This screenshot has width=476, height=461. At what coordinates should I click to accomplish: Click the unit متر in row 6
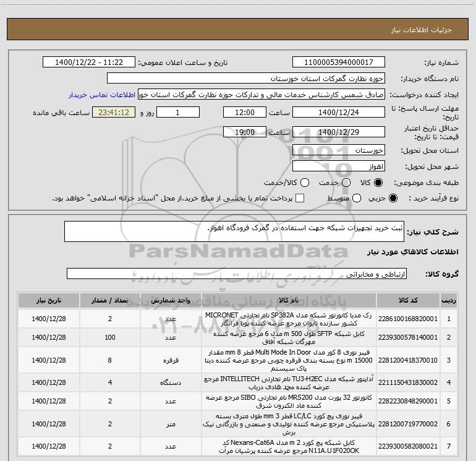(171, 424)
